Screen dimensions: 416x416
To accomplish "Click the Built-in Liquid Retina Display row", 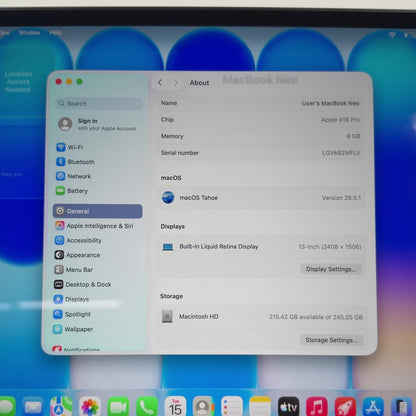I will coord(261,247).
